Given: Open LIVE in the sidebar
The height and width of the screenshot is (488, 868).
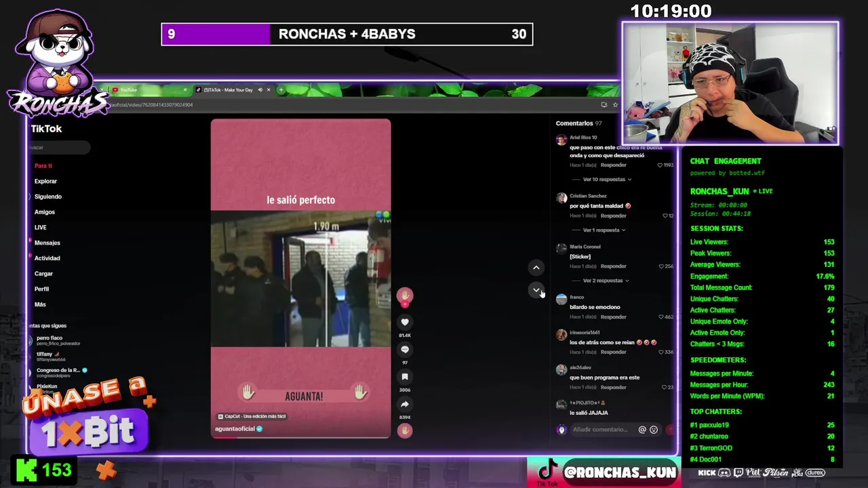Looking at the screenshot, I should pos(41,228).
